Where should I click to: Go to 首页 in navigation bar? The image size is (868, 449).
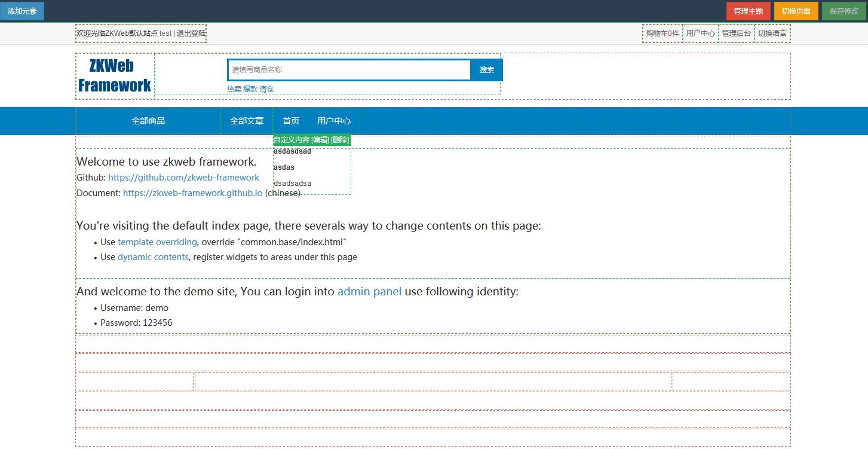pos(291,121)
